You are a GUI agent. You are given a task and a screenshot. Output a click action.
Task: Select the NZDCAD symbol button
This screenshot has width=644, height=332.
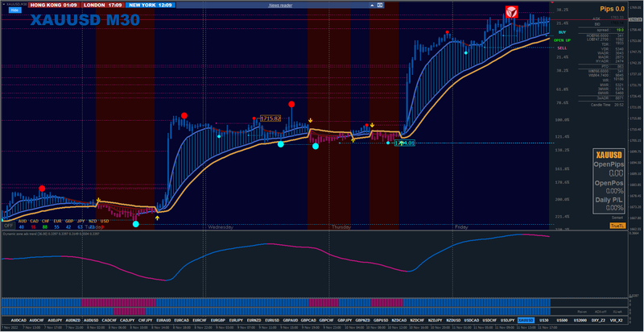398,320
